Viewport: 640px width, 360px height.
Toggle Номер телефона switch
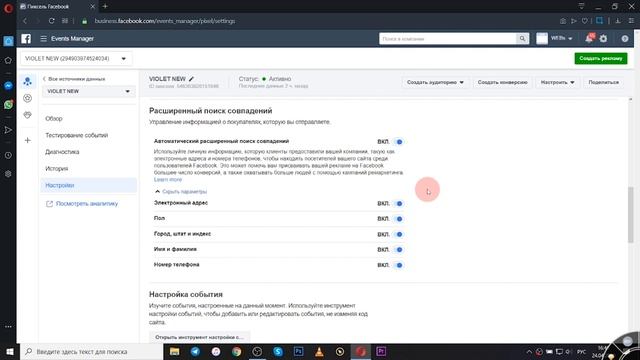(398, 265)
